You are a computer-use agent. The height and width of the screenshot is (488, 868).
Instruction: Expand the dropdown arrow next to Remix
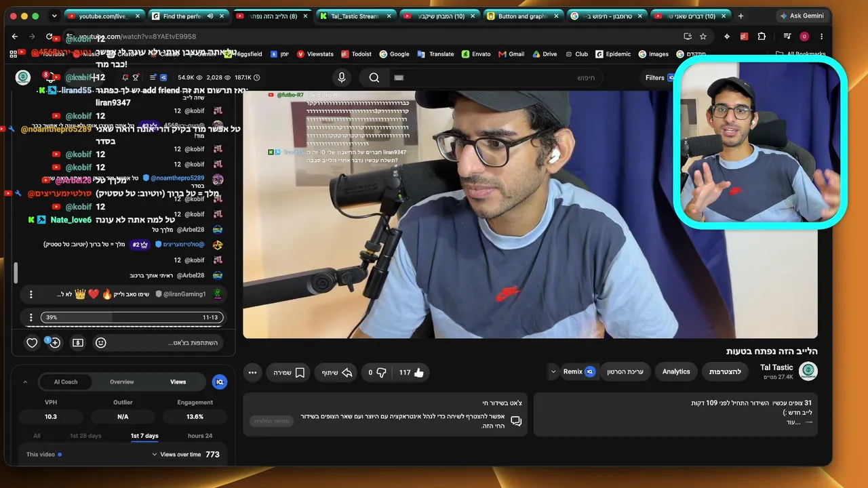[x=553, y=372]
